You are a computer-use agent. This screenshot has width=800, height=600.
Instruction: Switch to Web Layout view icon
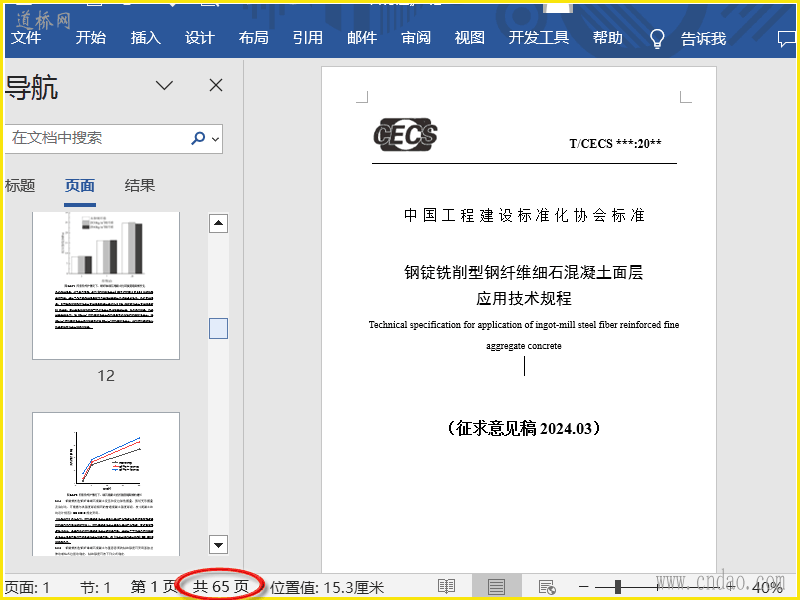[x=547, y=587]
